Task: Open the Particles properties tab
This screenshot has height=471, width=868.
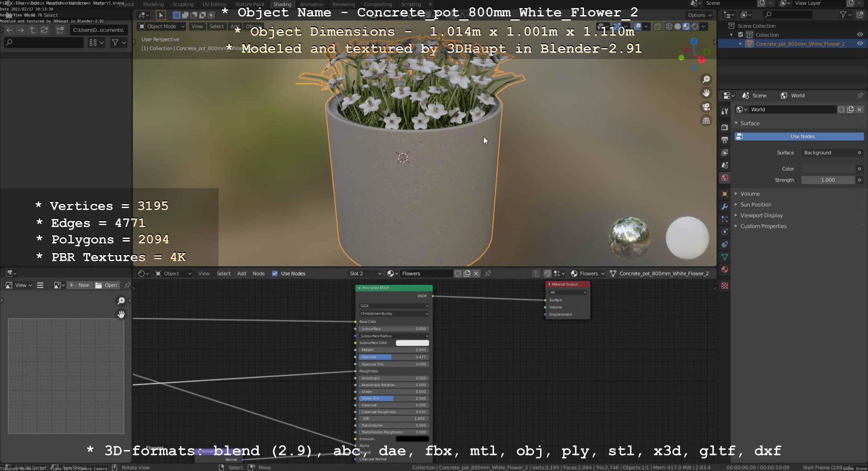Action: click(725, 219)
